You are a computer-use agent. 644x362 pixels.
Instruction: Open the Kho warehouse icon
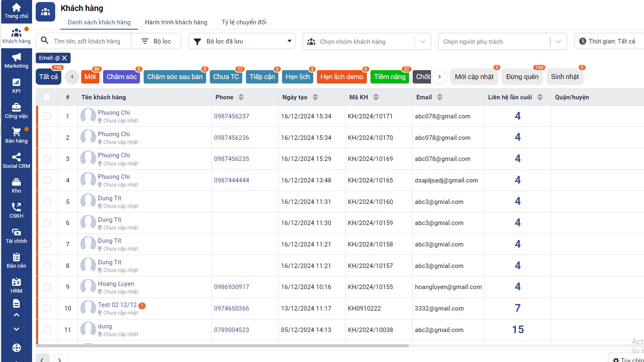[x=16, y=186]
